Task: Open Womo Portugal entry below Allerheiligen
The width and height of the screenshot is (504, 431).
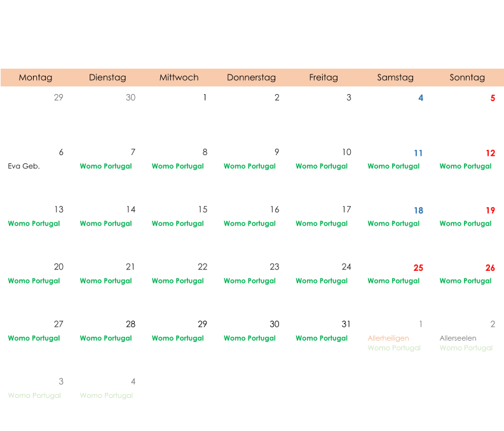Action: tap(394, 348)
